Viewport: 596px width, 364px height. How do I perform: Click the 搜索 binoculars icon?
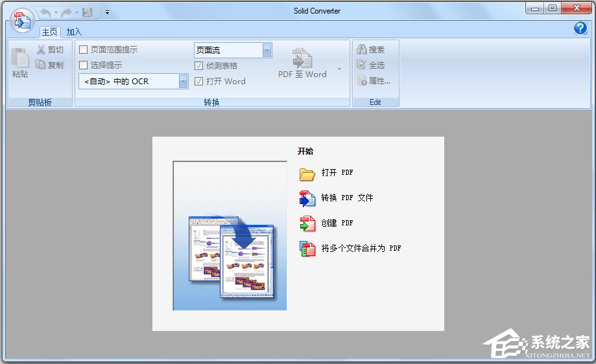pyautogui.click(x=361, y=49)
